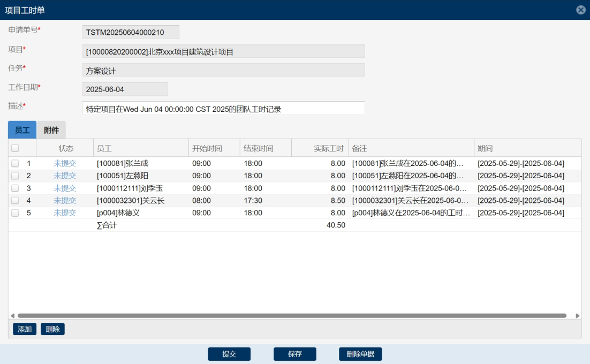
Task: Select checkbox for 左慈阳 row
Action: (15, 176)
